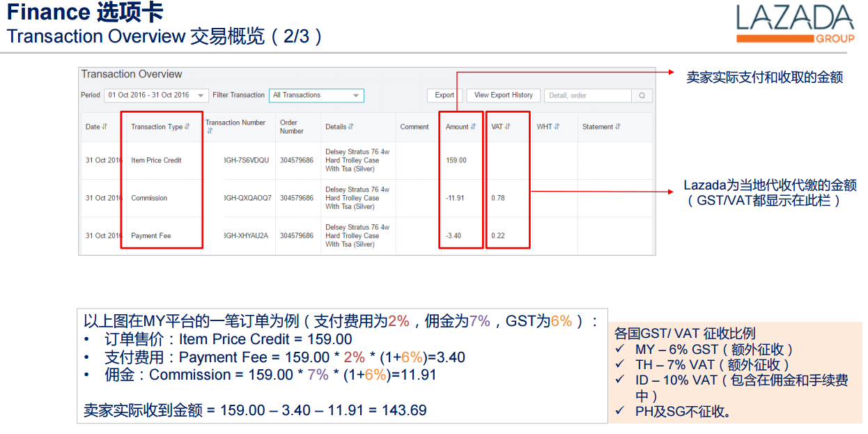Click the Transaction Overview panel title
868x434 pixels.
[x=132, y=74]
